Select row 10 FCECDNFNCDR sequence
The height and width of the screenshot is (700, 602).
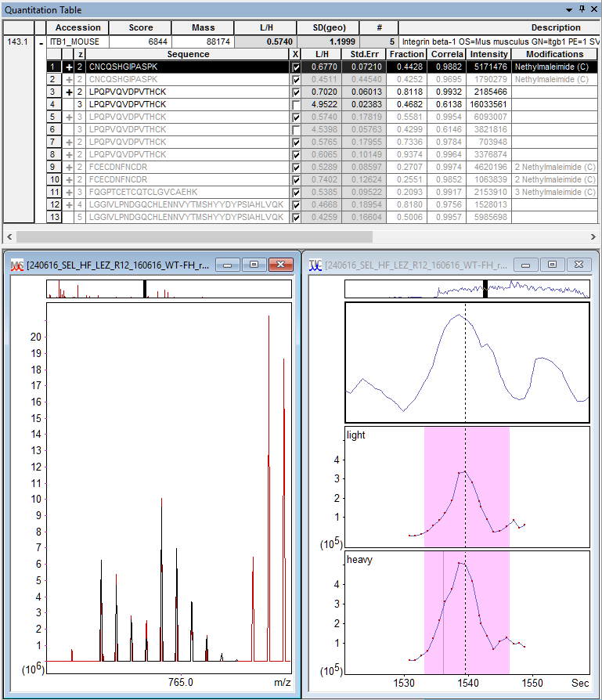tap(187, 179)
